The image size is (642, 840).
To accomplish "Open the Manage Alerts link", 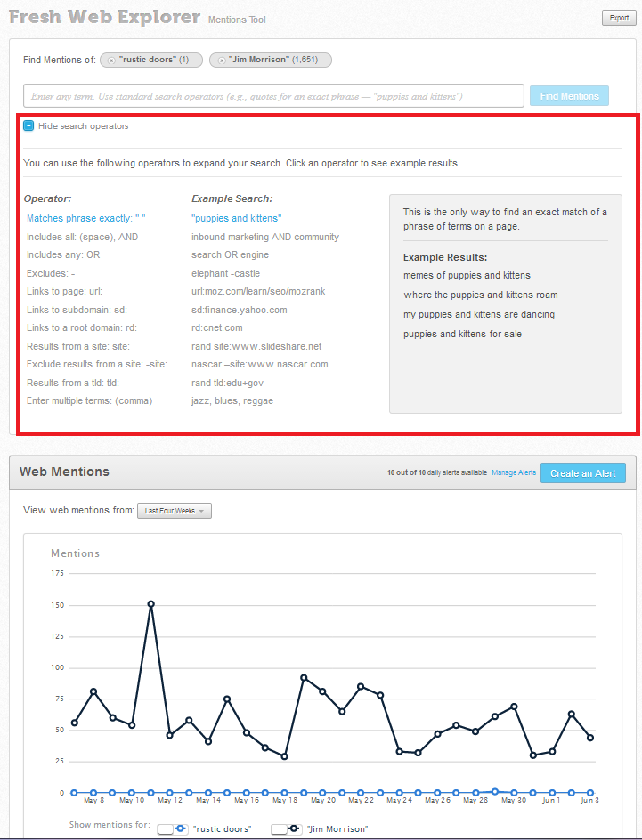I will pyautogui.click(x=514, y=472).
